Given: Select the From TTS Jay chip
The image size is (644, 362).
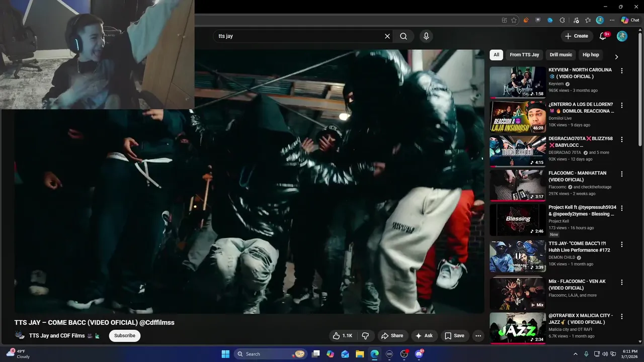Looking at the screenshot, I should point(524,55).
